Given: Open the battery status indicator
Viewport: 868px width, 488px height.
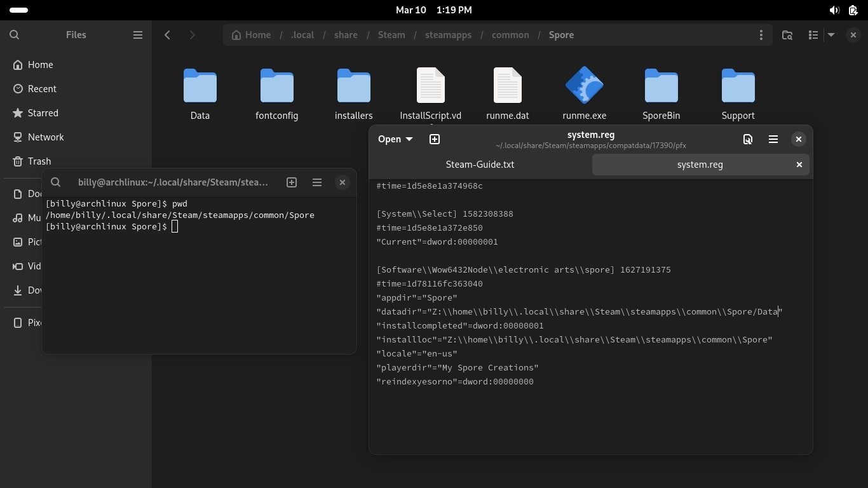Looking at the screenshot, I should [853, 10].
